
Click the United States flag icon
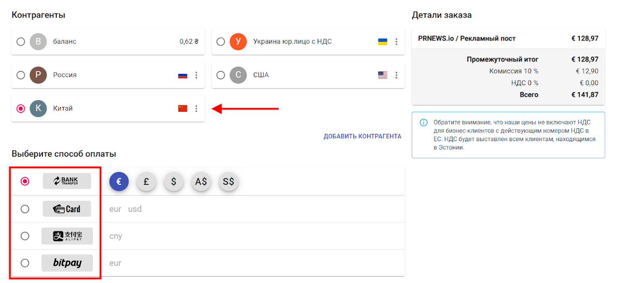click(383, 75)
